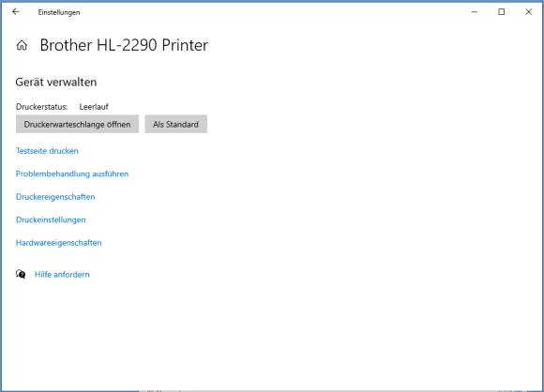Click the Druckerstatus label

41,107
